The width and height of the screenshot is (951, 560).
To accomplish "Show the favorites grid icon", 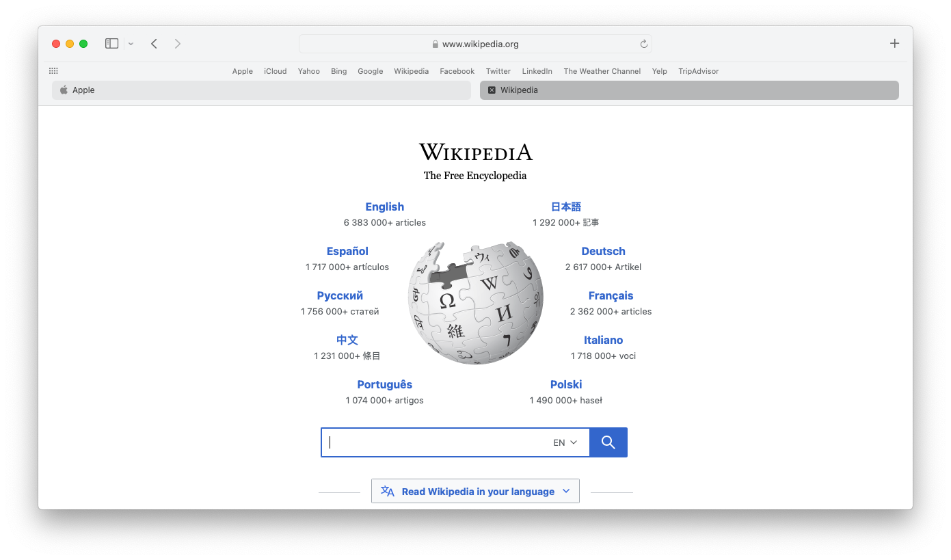I will 53,71.
